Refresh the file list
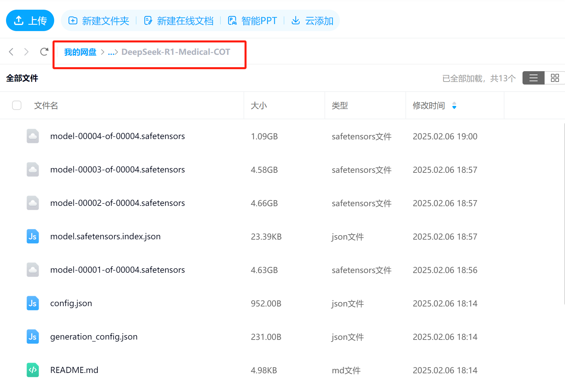 [x=44, y=52]
